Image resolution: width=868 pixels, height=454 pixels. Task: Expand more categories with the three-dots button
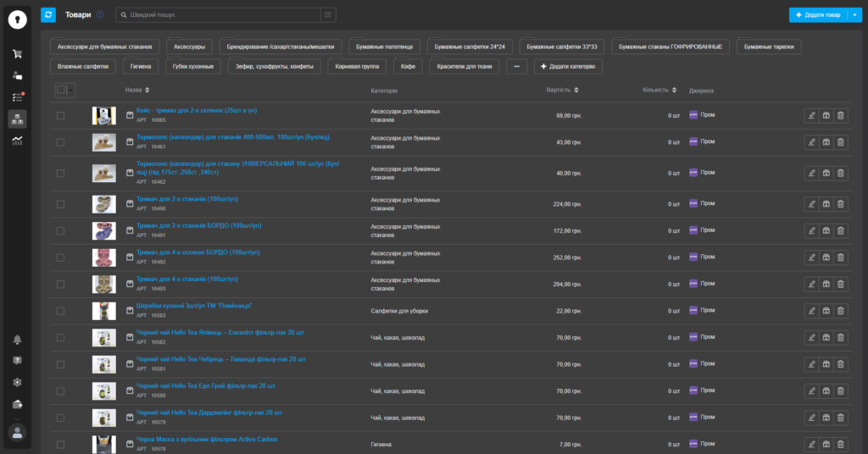pos(516,66)
